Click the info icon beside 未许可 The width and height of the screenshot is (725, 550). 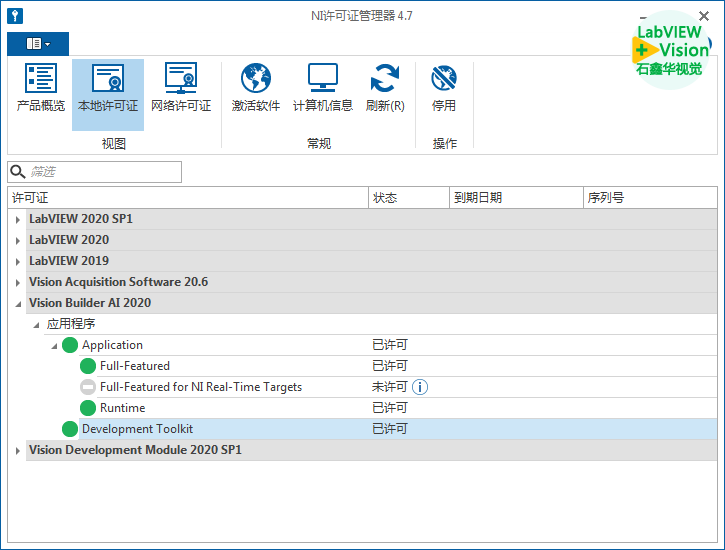420,387
